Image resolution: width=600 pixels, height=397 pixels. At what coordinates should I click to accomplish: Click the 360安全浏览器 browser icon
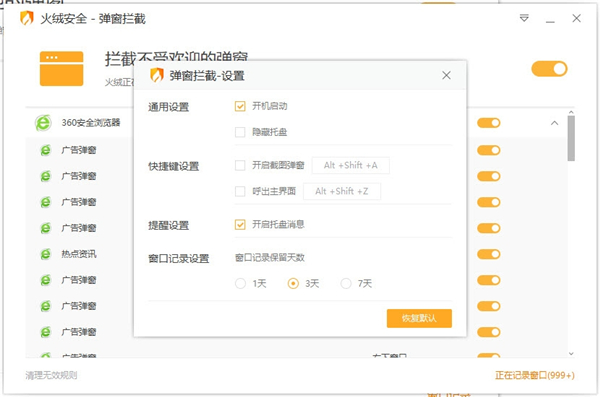(43, 123)
